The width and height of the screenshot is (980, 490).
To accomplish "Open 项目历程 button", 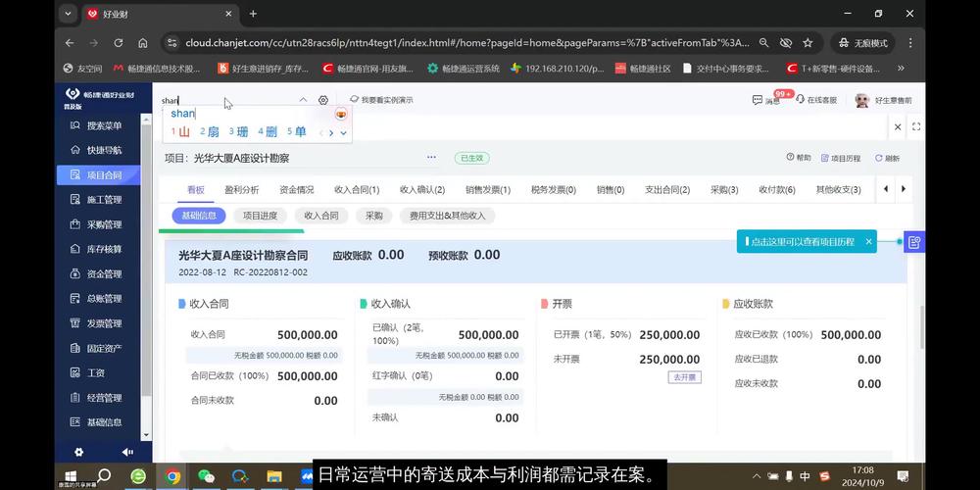I will coord(841,158).
